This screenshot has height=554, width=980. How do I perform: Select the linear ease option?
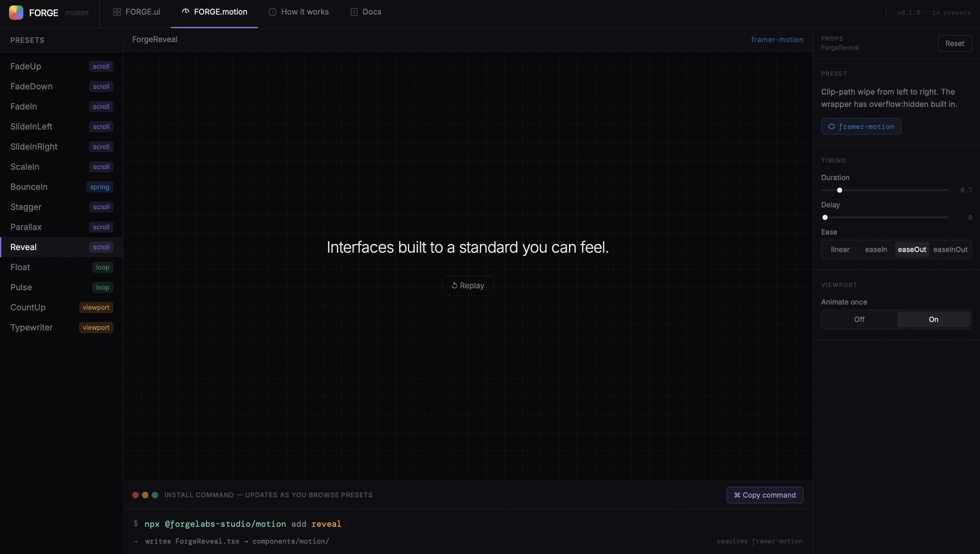tap(840, 249)
